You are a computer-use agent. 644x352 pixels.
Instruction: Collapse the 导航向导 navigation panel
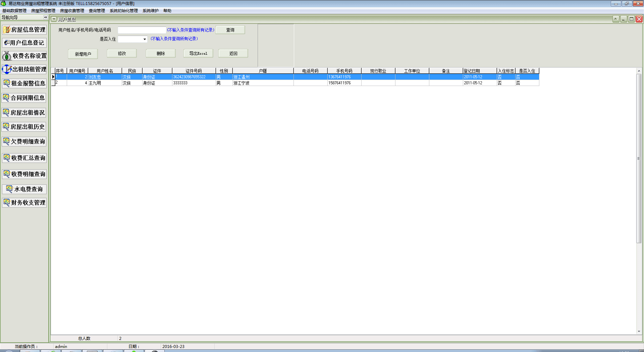(x=46, y=17)
